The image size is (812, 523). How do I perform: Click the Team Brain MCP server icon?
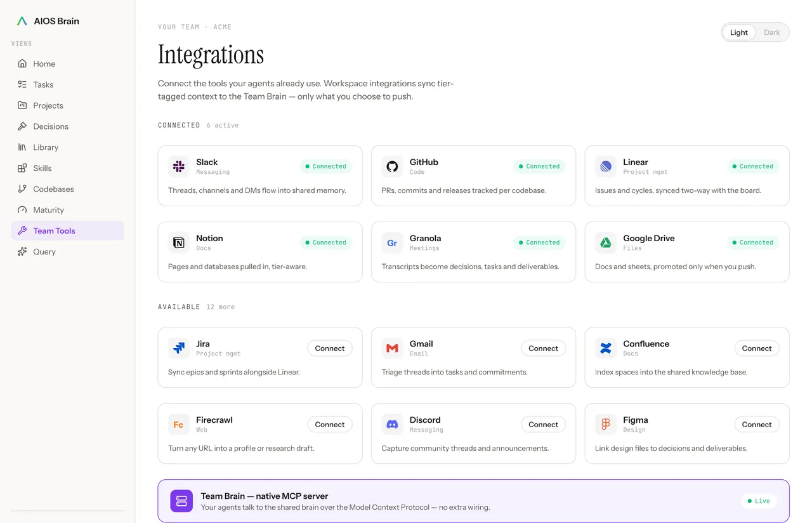coord(181,501)
